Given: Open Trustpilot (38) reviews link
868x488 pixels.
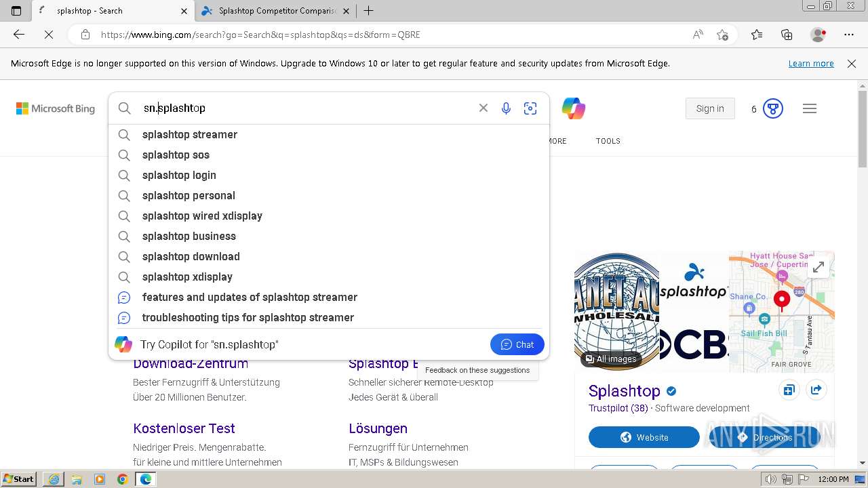Looking at the screenshot, I should (618, 408).
